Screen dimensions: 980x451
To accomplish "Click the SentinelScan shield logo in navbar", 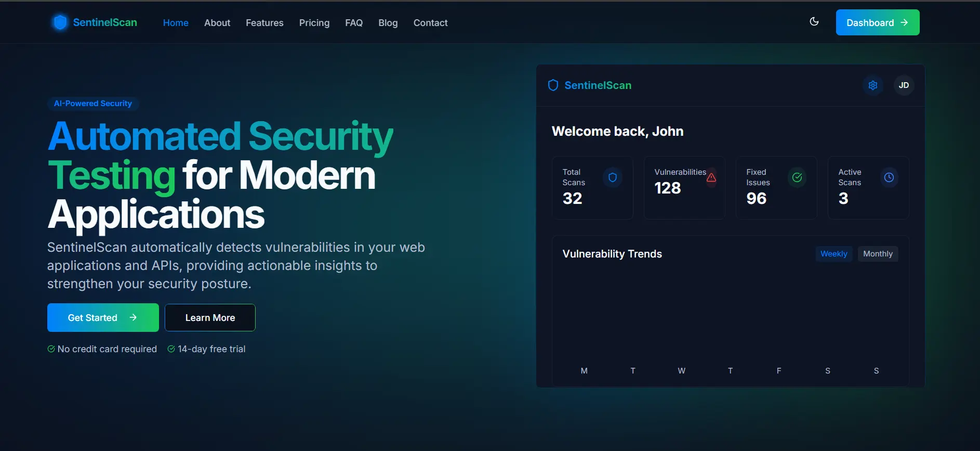I will tap(60, 22).
